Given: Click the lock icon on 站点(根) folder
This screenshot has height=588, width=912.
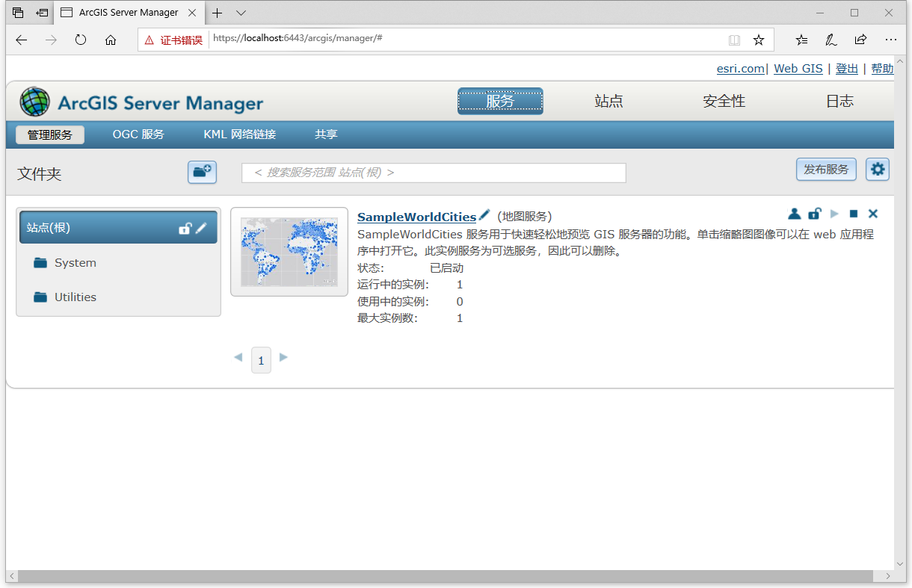Looking at the screenshot, I should [x=185, y=228].
